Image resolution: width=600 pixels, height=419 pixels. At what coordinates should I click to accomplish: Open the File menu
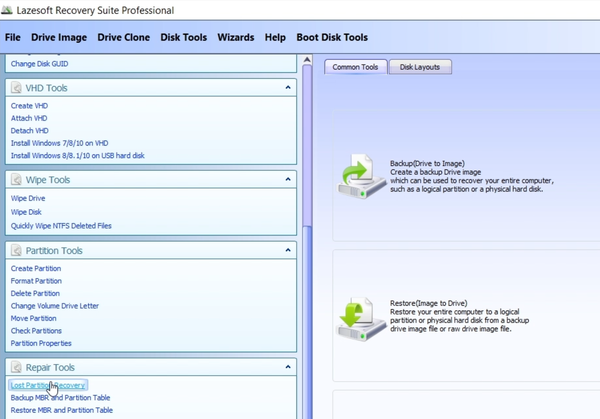tap(13, 37)
